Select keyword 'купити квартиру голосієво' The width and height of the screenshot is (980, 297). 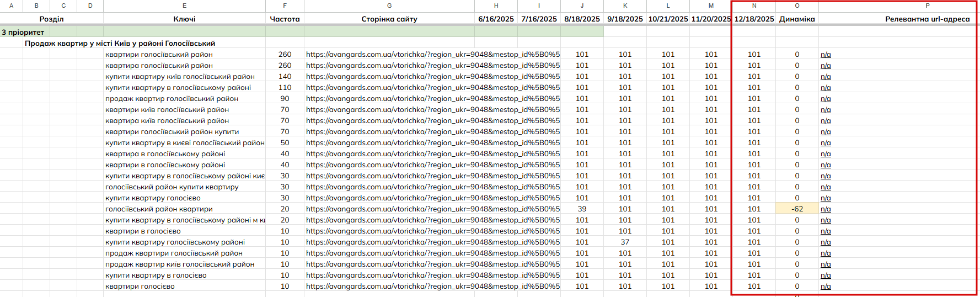[x=153, y=198]
